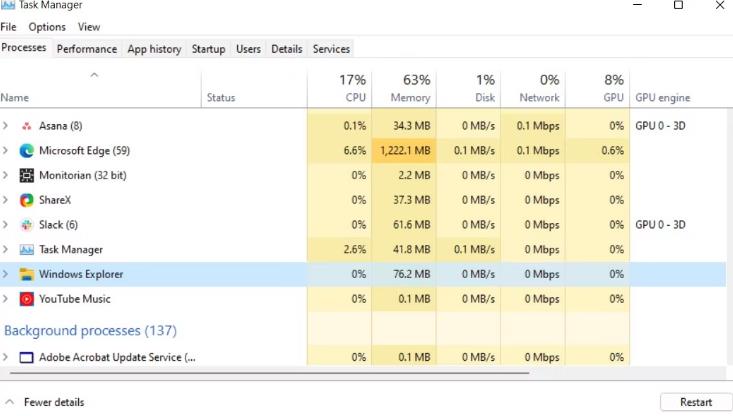The width and height of the screenshot is (733, 416).
Task: Expand the Slack (6) process group
Action: pyautogui.click(x=5, y=224)
